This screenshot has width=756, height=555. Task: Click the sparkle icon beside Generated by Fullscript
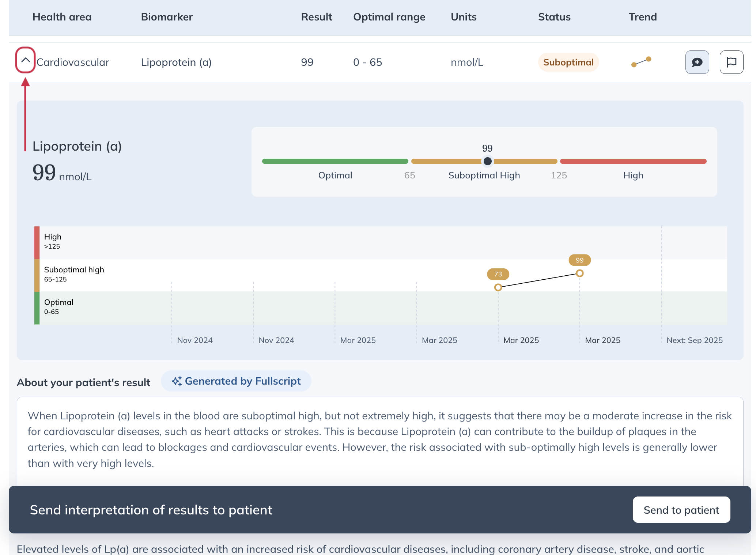tap(177, 381)
